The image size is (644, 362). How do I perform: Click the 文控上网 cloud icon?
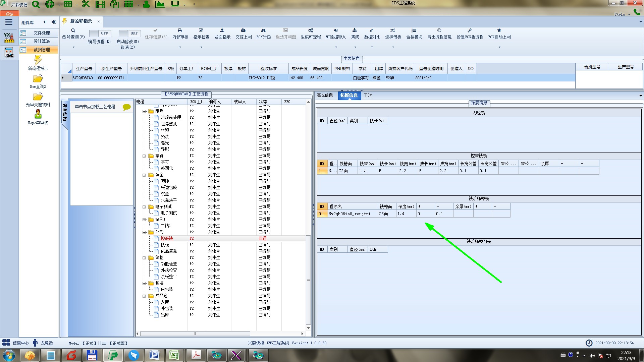coord(243,31)
